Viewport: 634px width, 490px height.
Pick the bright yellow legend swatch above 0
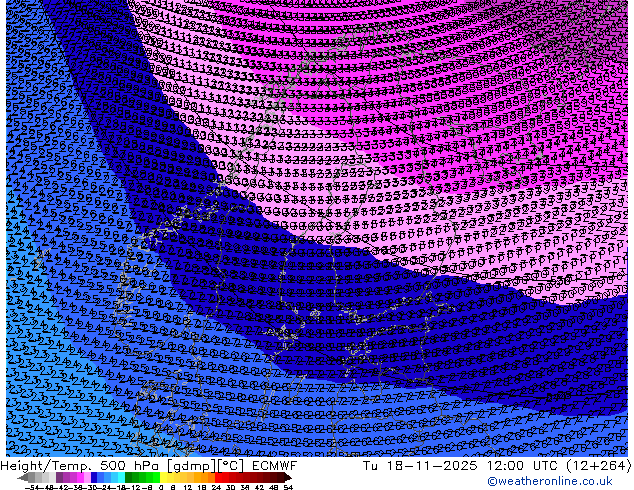(163, 477)
